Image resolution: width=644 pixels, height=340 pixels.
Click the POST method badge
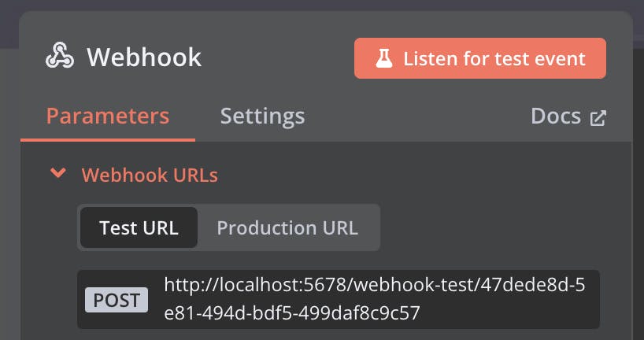pyautogui.click(x=117, y=299)
